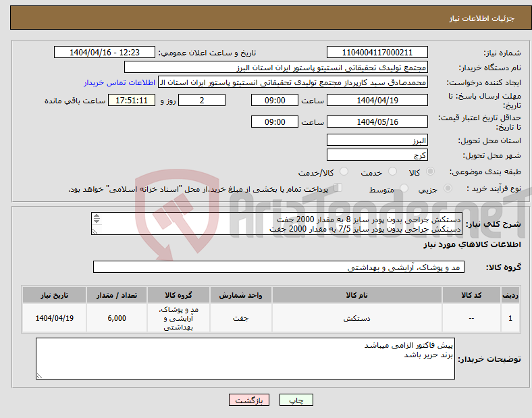Select the کالا/خدمت radio button

tap(344, 172)
